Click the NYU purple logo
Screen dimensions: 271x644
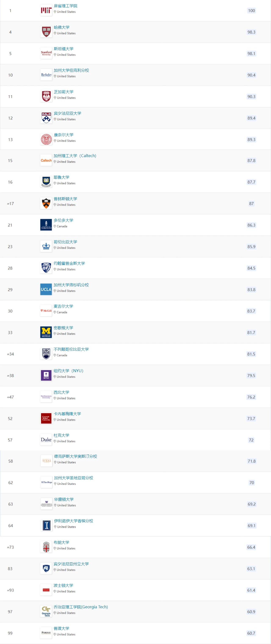pos(46,376)
